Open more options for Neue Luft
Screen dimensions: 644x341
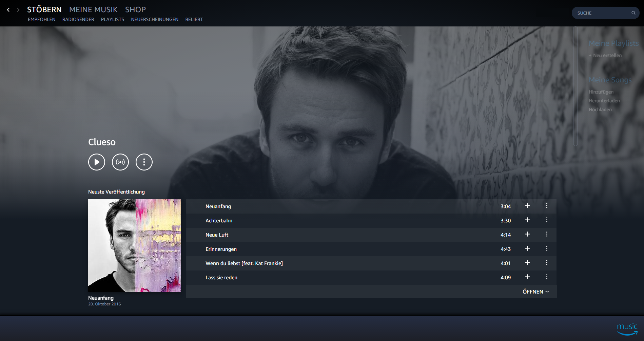(x=547, y=234)
